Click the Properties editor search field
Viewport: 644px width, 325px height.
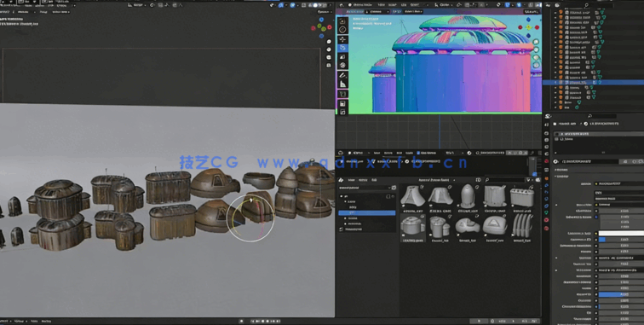click(601, 116)
